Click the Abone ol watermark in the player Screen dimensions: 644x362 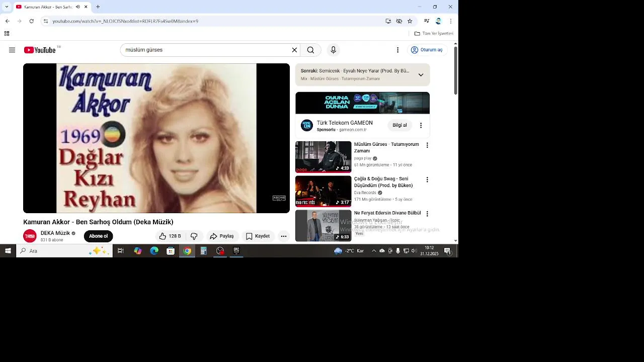click(279, 199)
